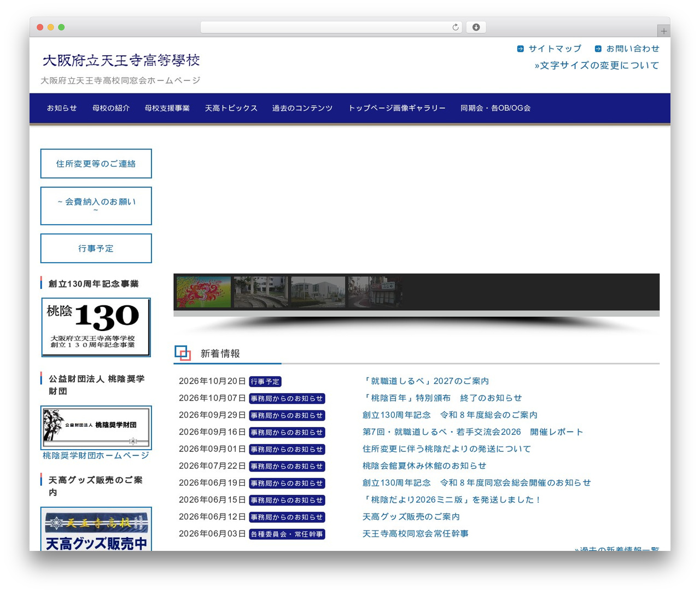
Task: Open the 同期会・各OB/OG会 menu
Action: [x=495, y=108]
